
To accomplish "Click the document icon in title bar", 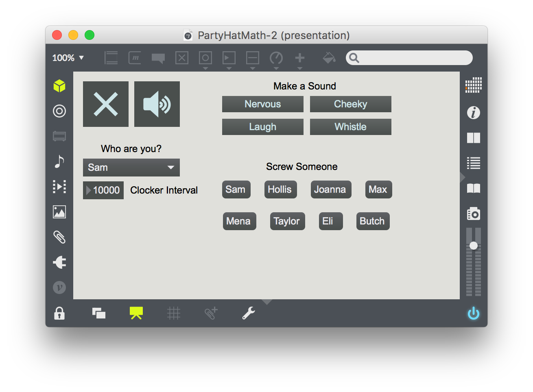I will (188, 35).
